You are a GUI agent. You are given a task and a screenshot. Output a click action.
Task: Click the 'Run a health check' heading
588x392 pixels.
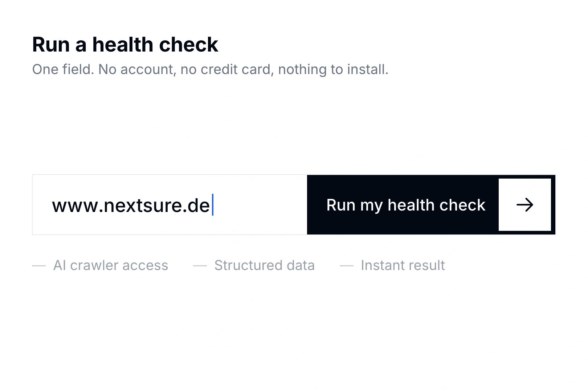coord(125,45)
